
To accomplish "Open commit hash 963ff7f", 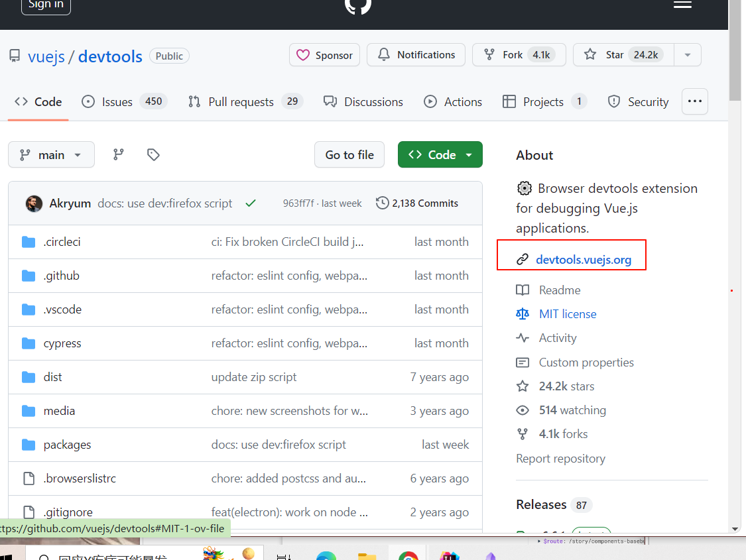I will [298, 203].
